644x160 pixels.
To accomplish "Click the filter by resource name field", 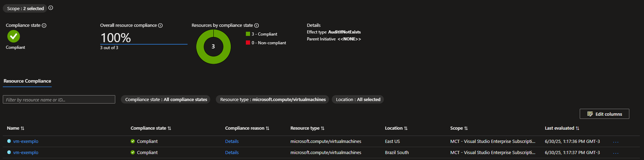I will coord(59,100).
